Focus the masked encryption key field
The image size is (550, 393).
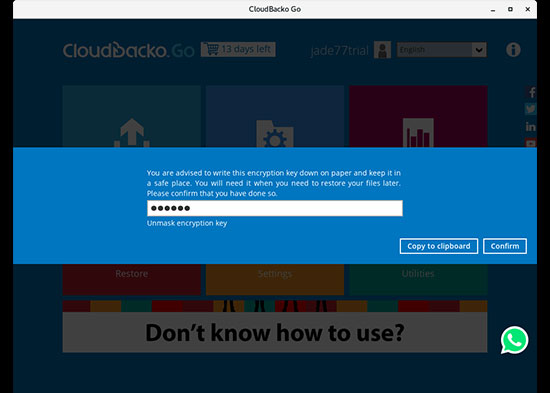click(275, 208)
